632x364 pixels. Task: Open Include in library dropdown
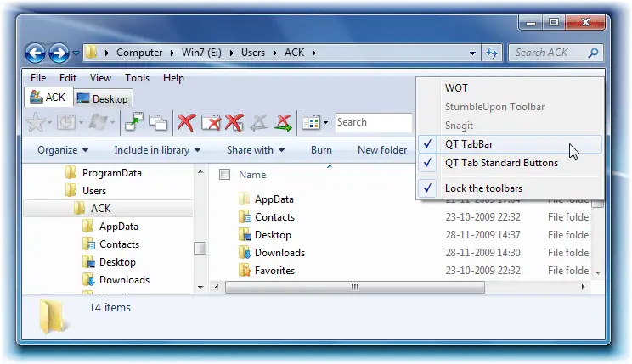157,150
